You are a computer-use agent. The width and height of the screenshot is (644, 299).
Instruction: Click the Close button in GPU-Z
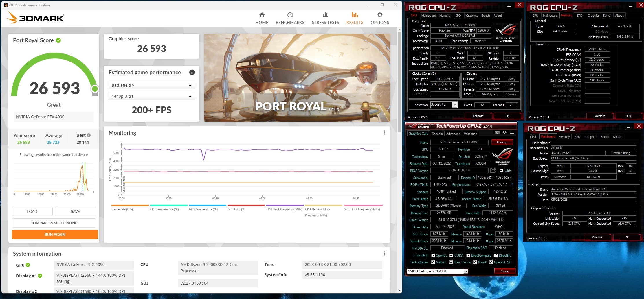point(504,271)
